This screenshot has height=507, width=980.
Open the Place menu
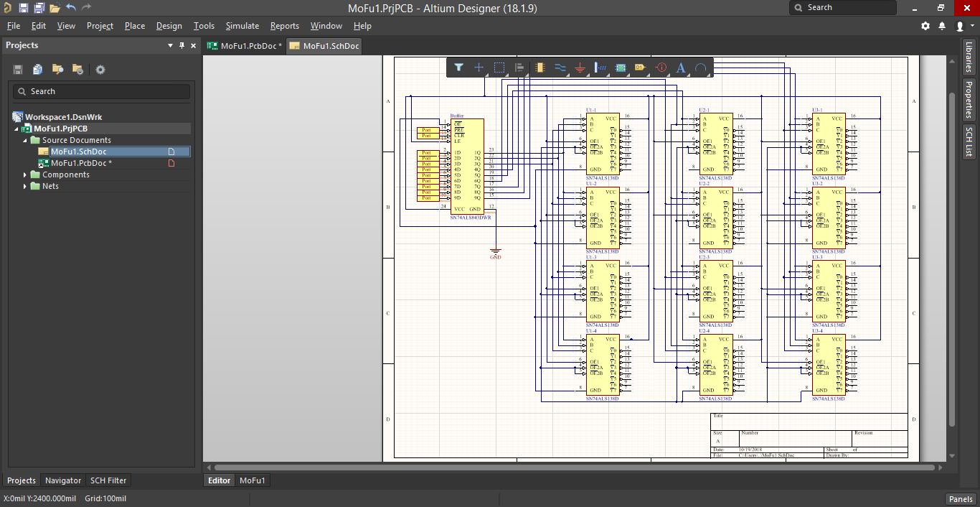135,26
